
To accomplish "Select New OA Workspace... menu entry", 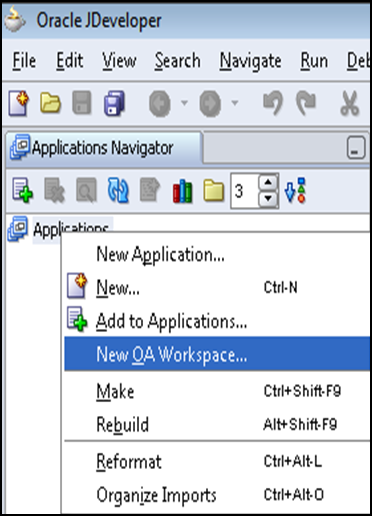I will point(217,354).
